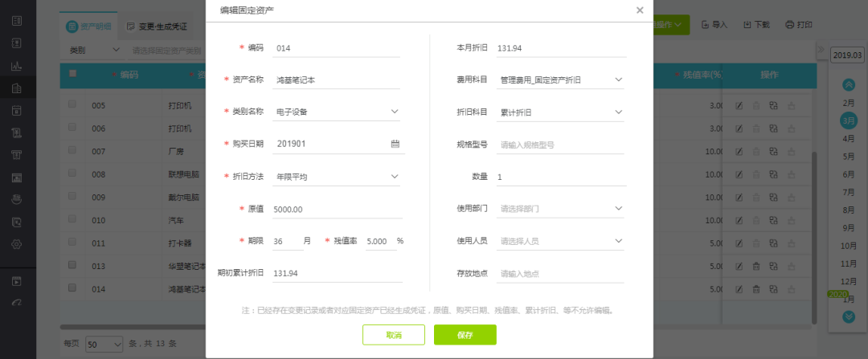Click the 资产名称 field containing 鸿基笔记本

338,80
